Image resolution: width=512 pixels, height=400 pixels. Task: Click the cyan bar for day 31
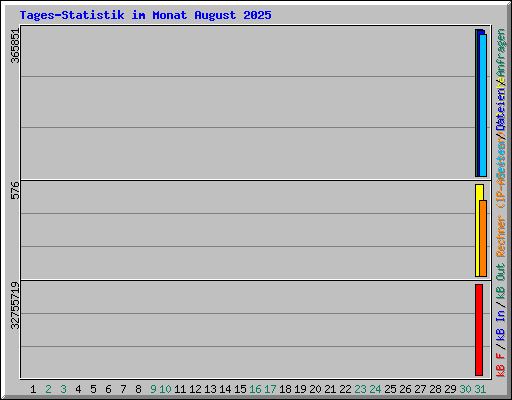(483, 105)
